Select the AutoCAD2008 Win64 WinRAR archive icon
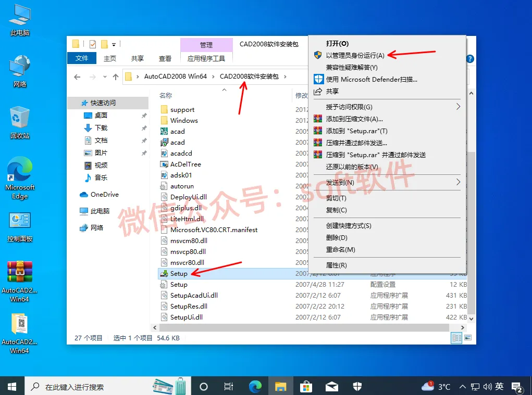The height and width of the screenshot is (395, 532). (19, 281)
